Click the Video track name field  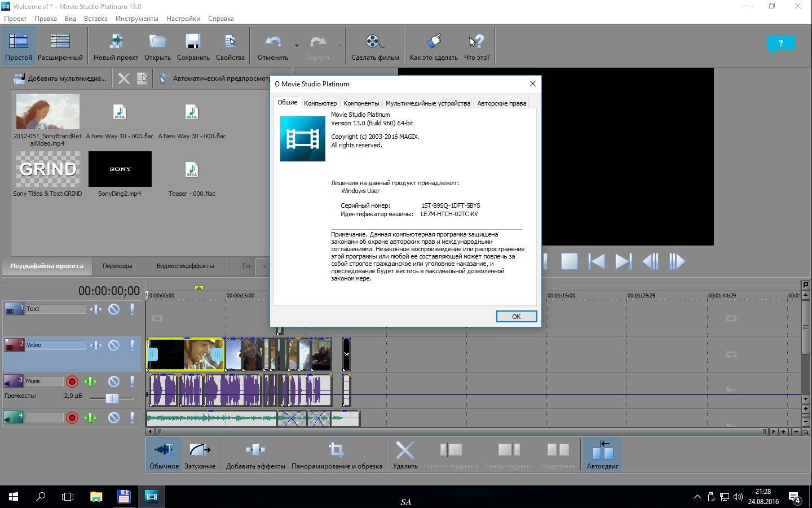(x=55, y=345)
